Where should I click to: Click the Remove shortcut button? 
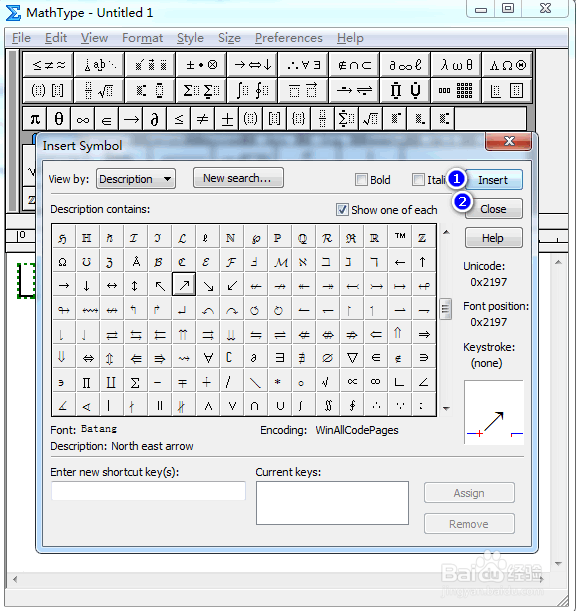(469, 524)
